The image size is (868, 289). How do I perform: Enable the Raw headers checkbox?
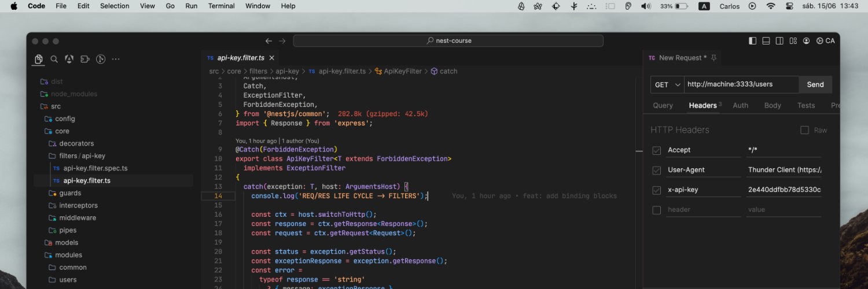[804, 130]
